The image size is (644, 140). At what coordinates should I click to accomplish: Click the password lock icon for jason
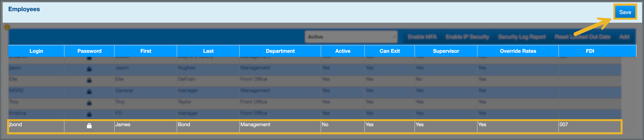point(89,69)
